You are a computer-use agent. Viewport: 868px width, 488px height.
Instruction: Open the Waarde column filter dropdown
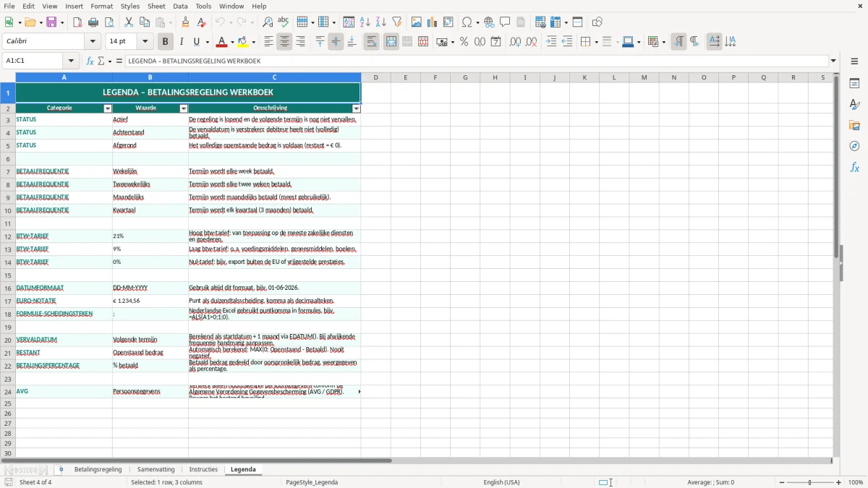pos(184,108)
